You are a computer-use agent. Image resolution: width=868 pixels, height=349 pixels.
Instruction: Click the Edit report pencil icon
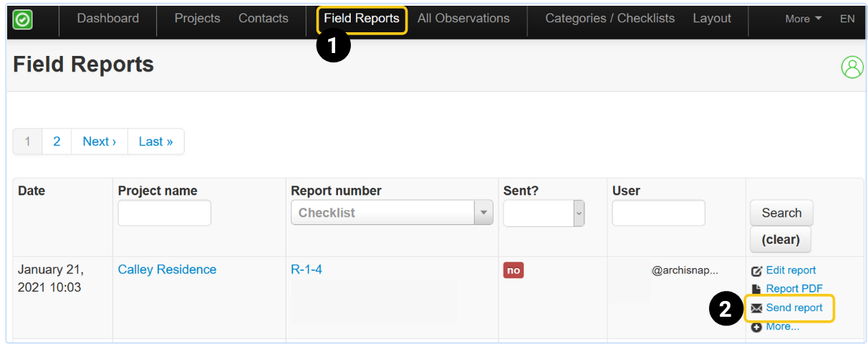click(x=756, y=271)
